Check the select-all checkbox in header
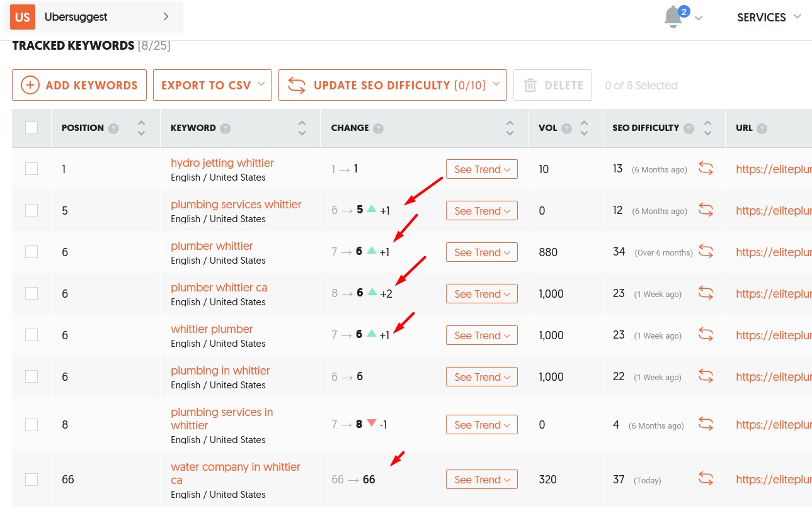Viewport: 812px width, 523px height. [x=31, y=128]
